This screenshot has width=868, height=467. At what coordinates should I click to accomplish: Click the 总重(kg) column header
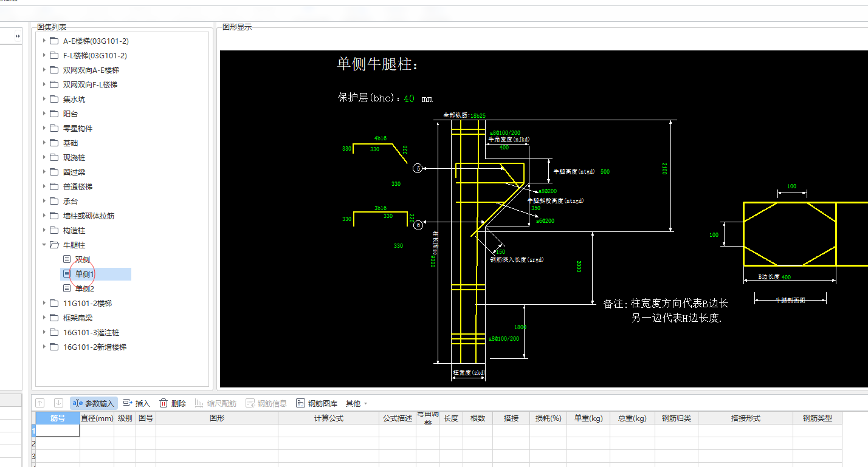click(632, 418)
